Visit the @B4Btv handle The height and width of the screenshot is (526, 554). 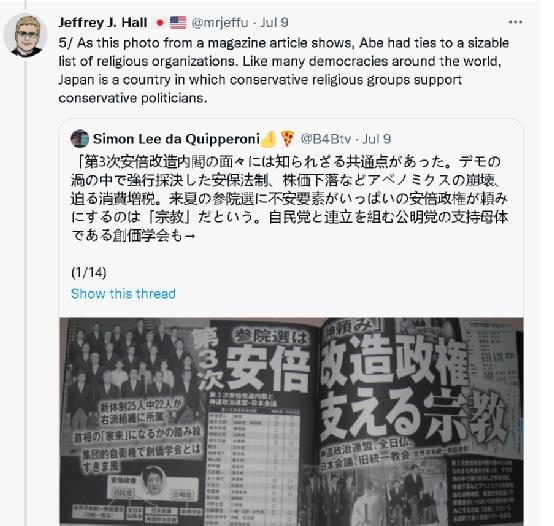325,139
